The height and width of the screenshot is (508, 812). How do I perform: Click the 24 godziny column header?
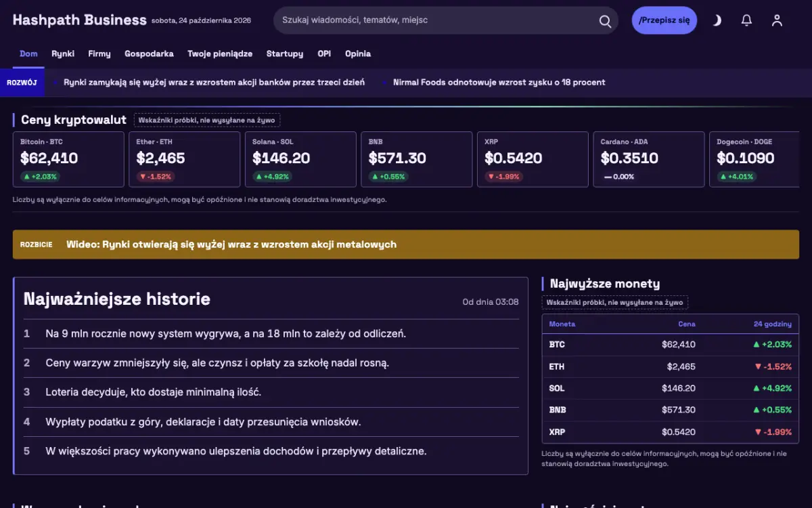(x=773, y=324)
